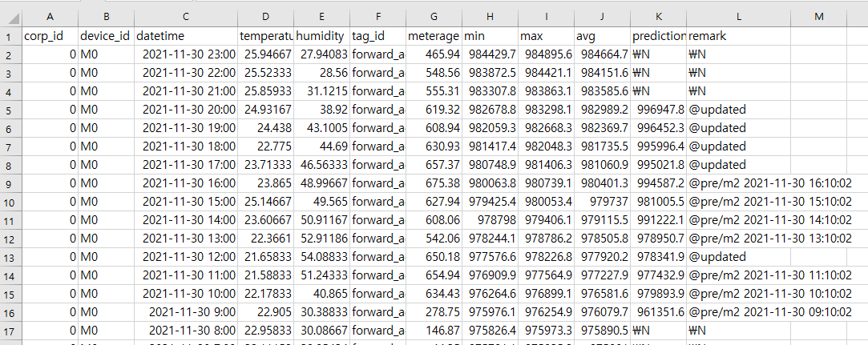This screenshot has width=868, height=345.
Task: Select column A header
Action: click(50, 17)
